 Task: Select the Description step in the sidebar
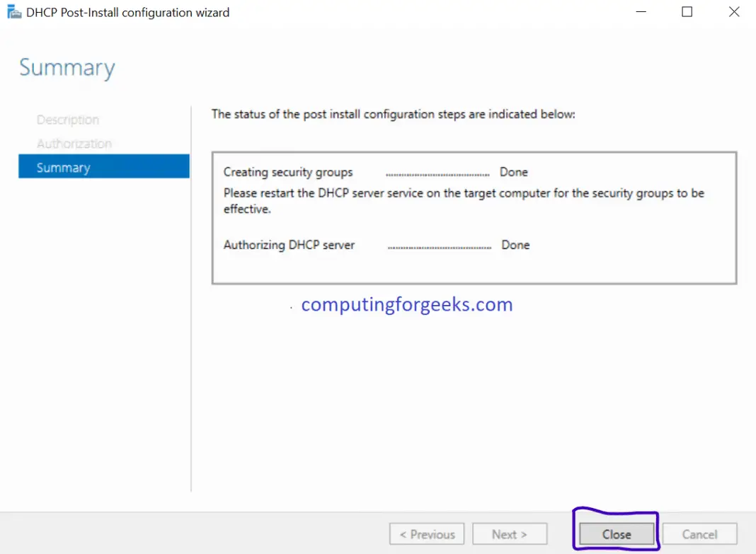point(68,120)
